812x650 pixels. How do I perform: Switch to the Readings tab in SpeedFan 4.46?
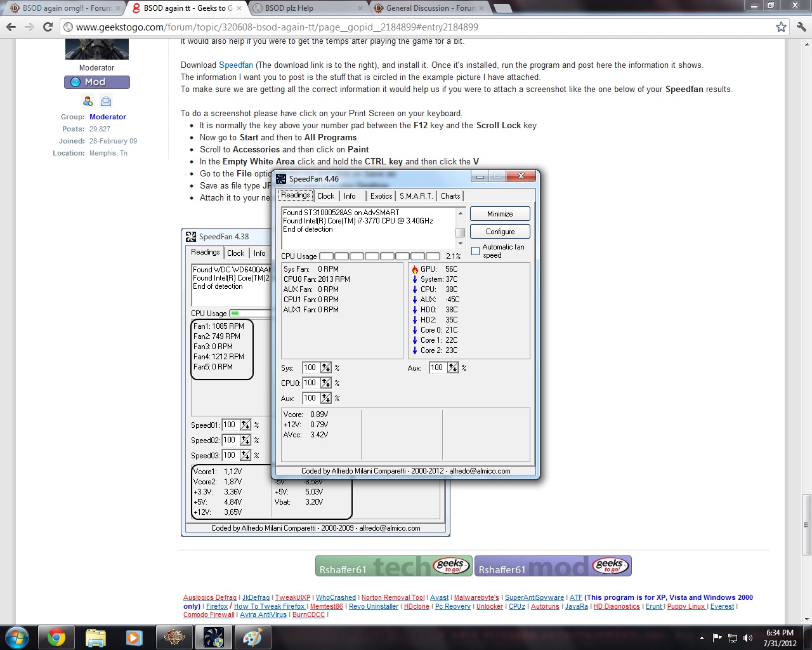[x=295, y=196]
